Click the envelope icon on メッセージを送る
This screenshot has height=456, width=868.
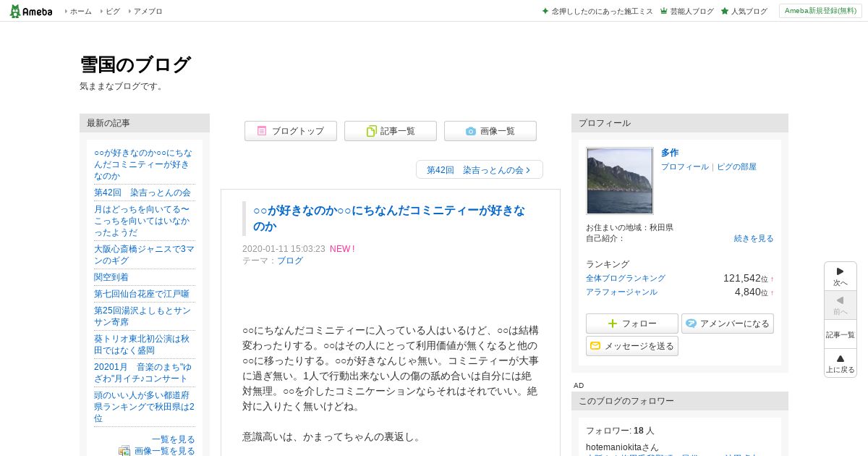click(x=595, y=346)
